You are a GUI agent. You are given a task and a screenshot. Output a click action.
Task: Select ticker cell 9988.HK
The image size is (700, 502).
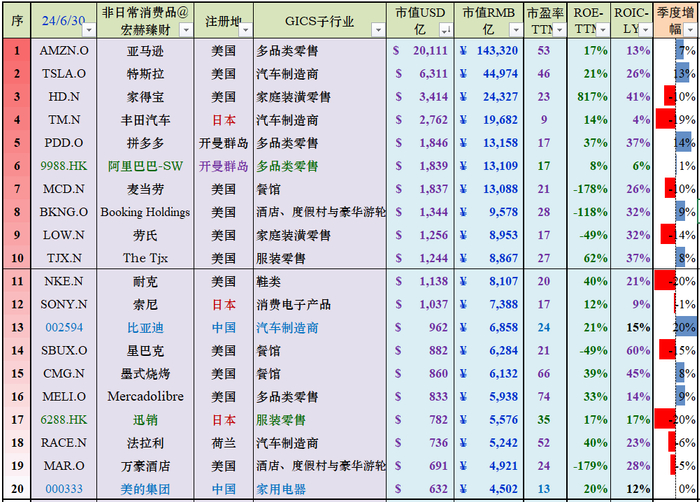click(64, 166)
